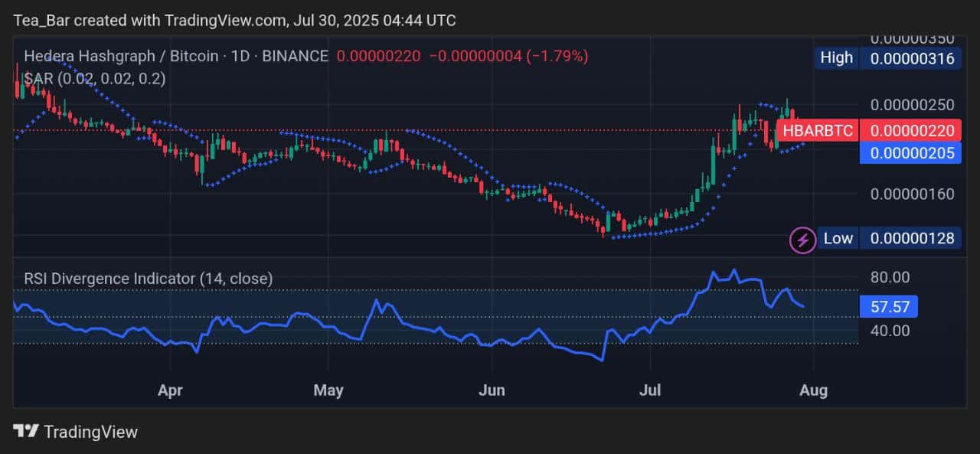Click the RSI Divergence Indicator legend
The height and width of the screenshot is (454, 980).
pyautogui.click(x=149, y=279)
